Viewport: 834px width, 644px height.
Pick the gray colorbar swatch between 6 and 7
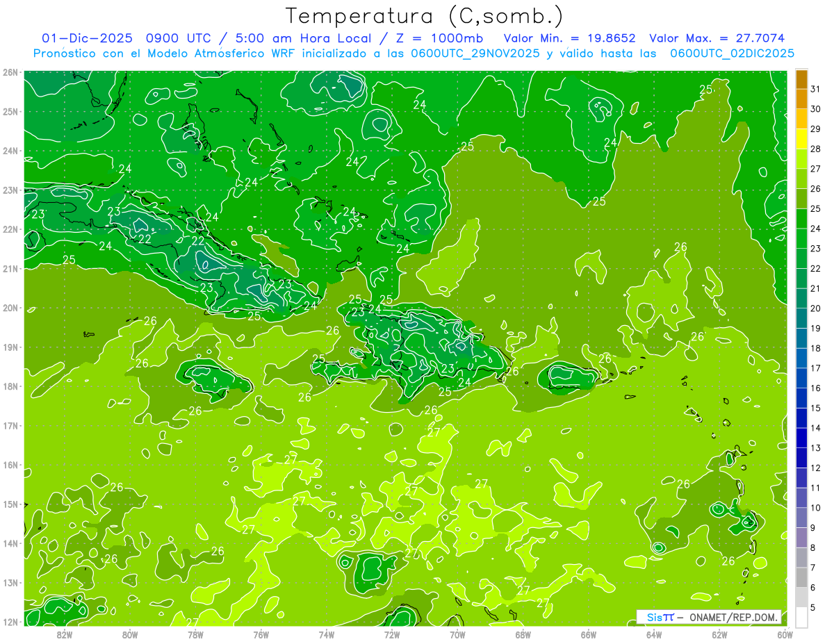801,577
